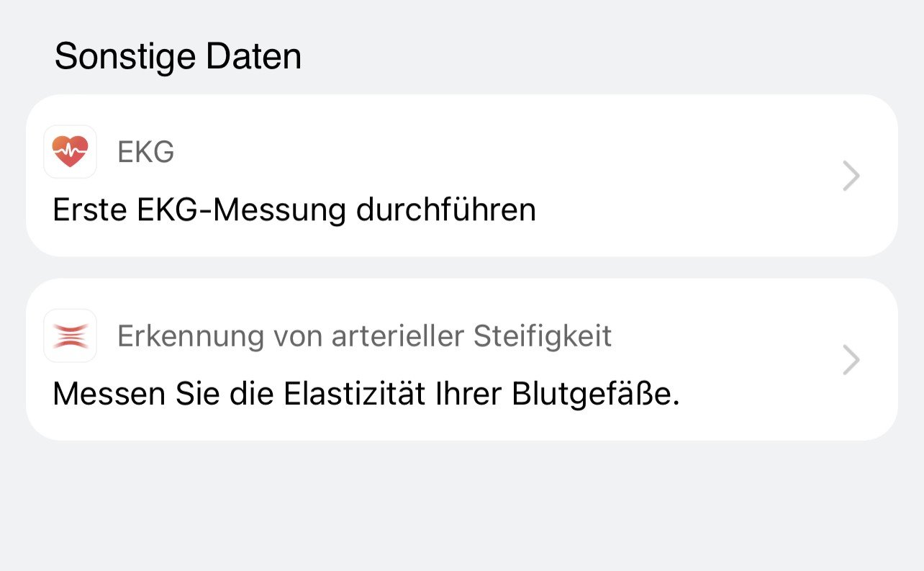Click the word "Elastizität" in the description
The image size is (924, 571).
pyautogui.click(x=367, y=395)
